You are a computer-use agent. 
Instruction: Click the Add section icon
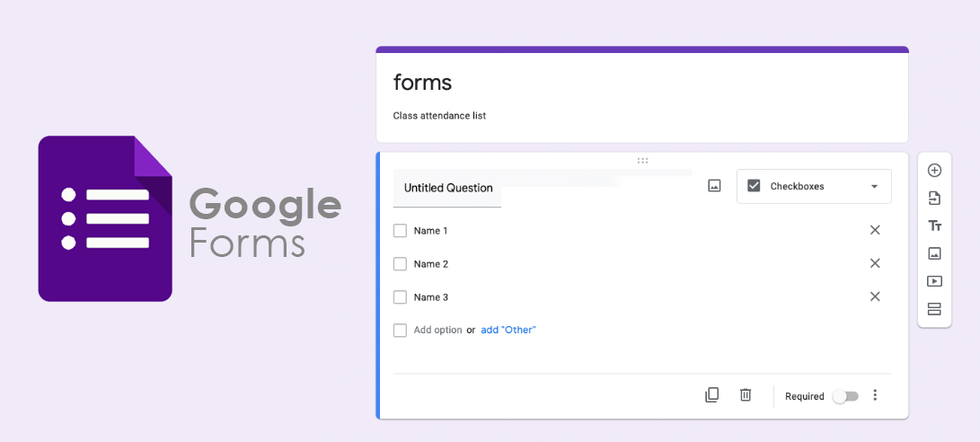click(x=934, y=309)
